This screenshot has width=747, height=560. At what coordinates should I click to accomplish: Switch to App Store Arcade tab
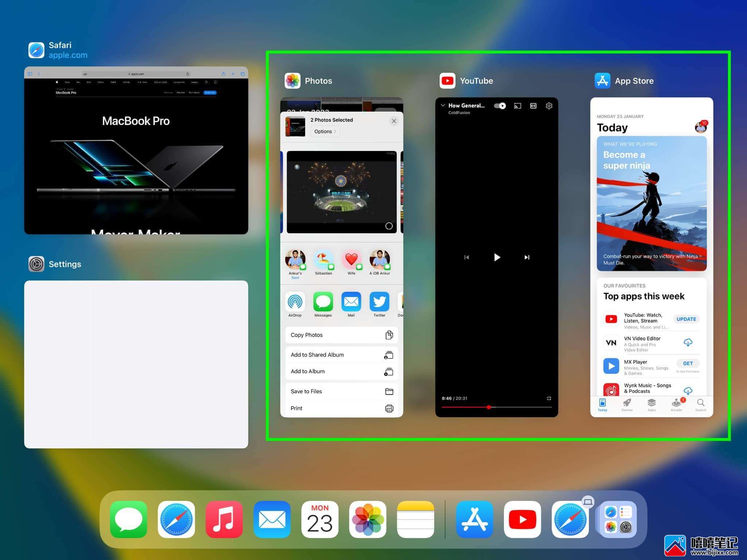point(676,405)
